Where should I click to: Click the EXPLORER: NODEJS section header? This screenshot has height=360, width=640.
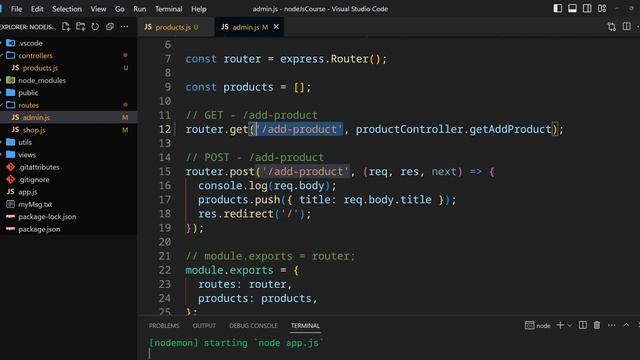(28, 27)
